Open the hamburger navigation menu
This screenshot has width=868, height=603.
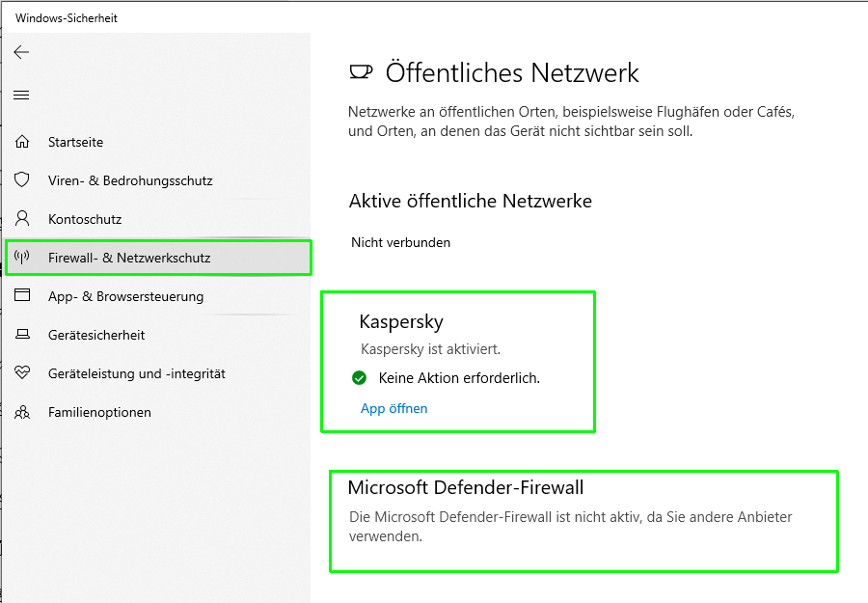tap(21, 95)
